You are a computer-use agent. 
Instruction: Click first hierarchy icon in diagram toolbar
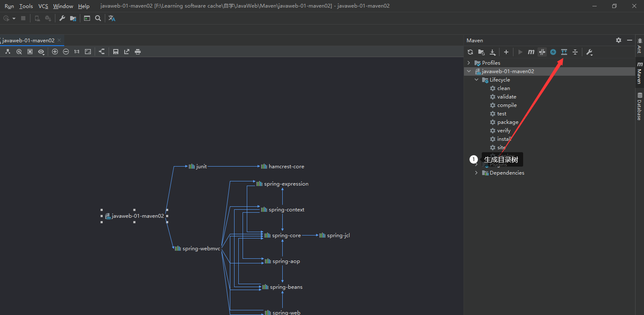8,52
